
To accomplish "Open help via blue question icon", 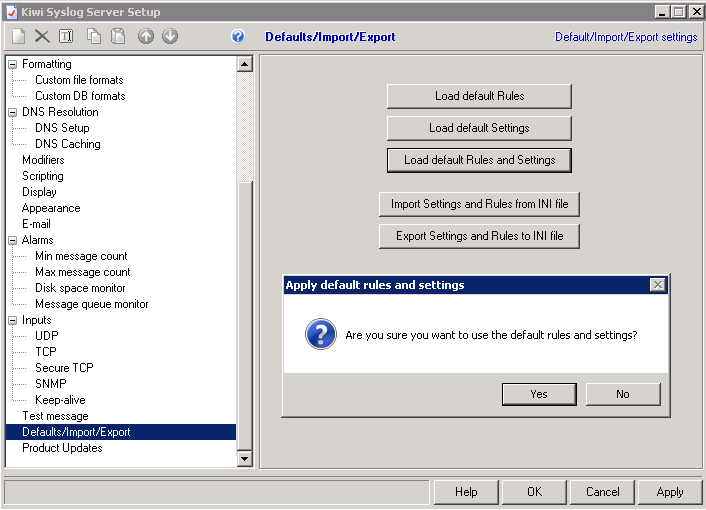I will tap(238, 37).
